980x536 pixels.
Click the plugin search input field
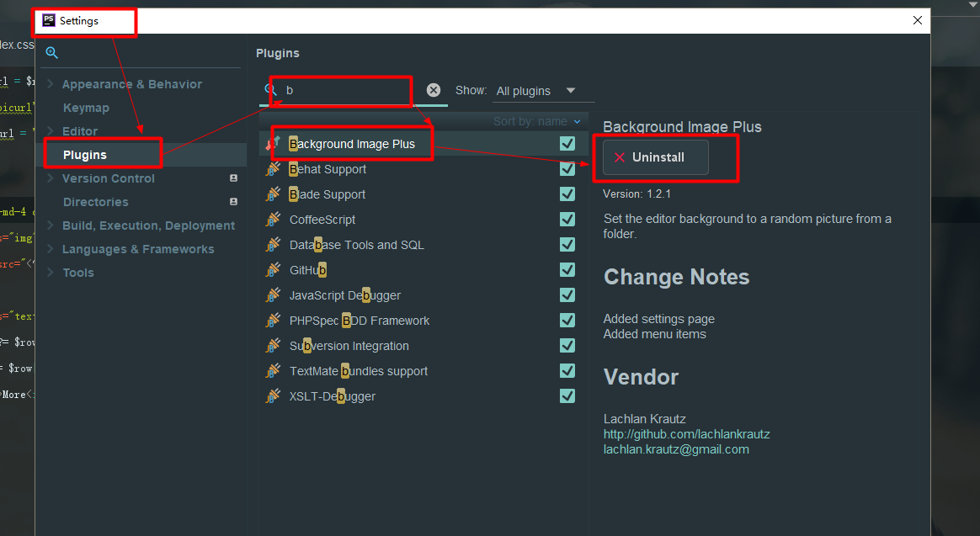[x=353, y=90]
